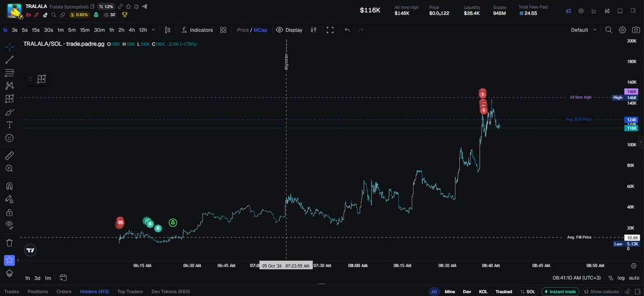Viewport: 644px width, 296px height.
Task: Lock all drawing tools
Action: point(9,212)
